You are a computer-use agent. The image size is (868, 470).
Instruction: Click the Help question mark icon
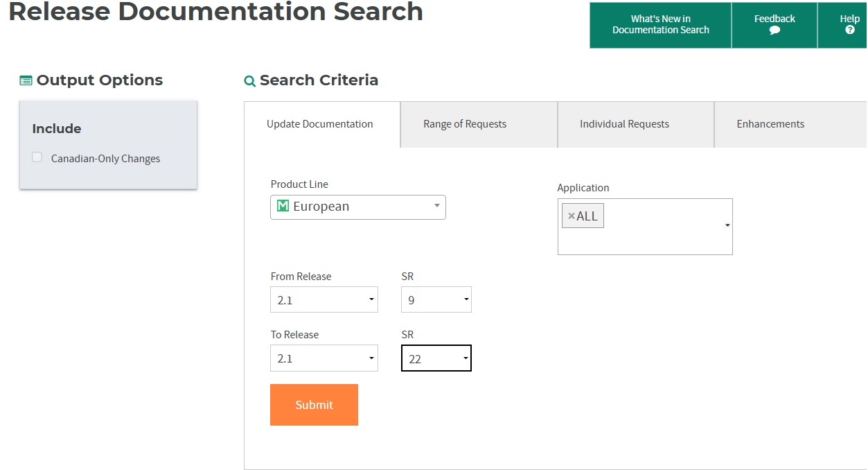(849, 31)
